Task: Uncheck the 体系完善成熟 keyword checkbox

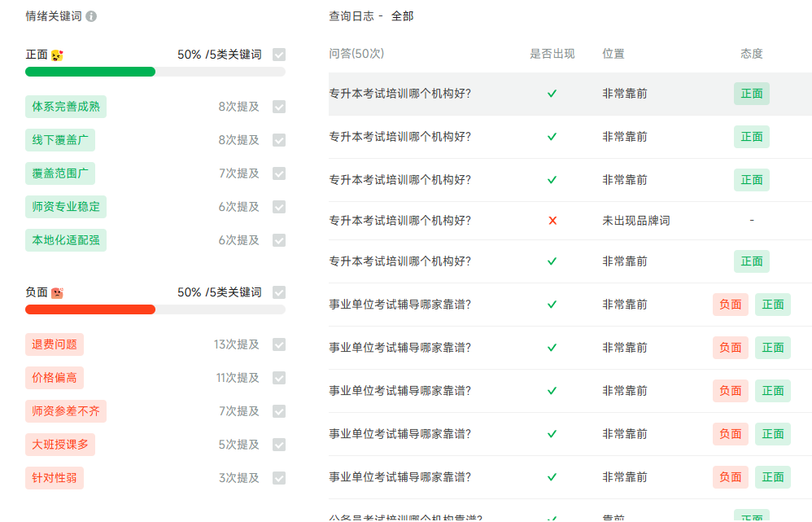Action: (279, 107)
